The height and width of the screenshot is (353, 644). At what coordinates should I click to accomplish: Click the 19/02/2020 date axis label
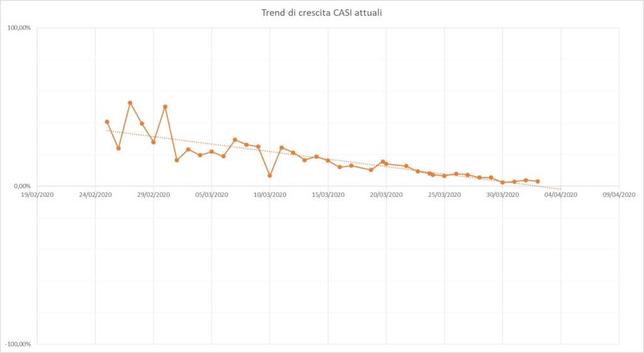pos(37,195)
